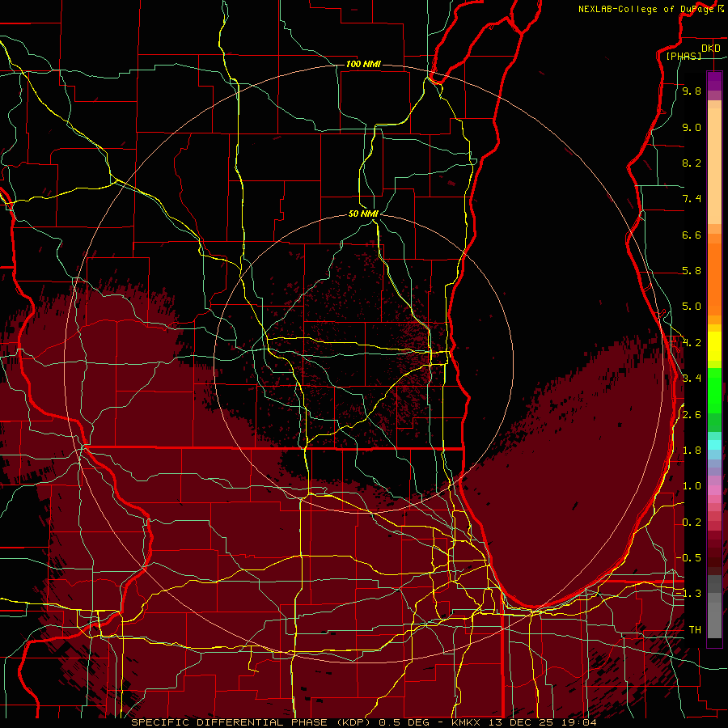Click the TH legend label

[x=695, y=629]
